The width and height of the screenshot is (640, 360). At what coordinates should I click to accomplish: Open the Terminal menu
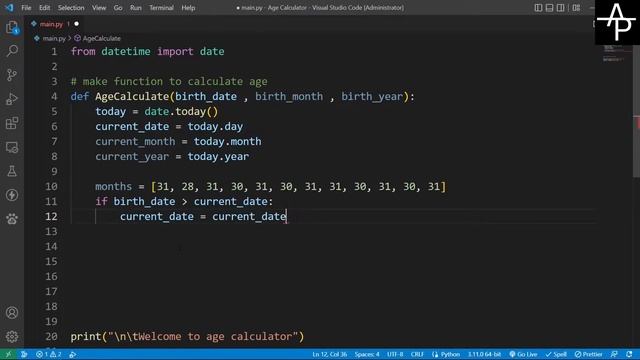[x=161, y=8]
